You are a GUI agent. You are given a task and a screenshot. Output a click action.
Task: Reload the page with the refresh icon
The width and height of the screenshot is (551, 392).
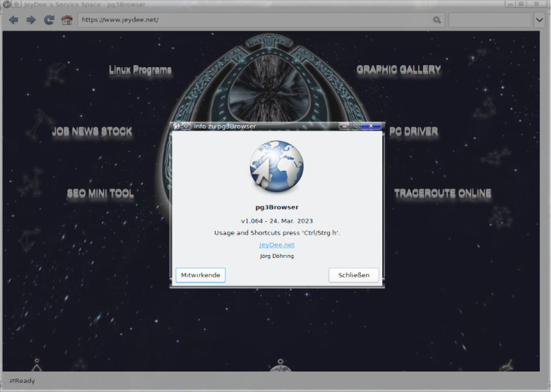point(49,20)
